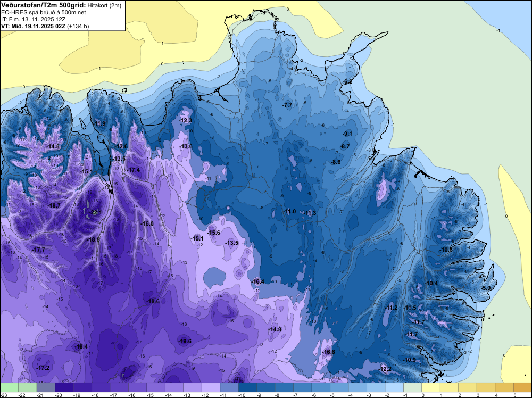Click the -6.2 coastal temperature reading
This screenshot has height=398, width=532.
click(x=348, y=82)
